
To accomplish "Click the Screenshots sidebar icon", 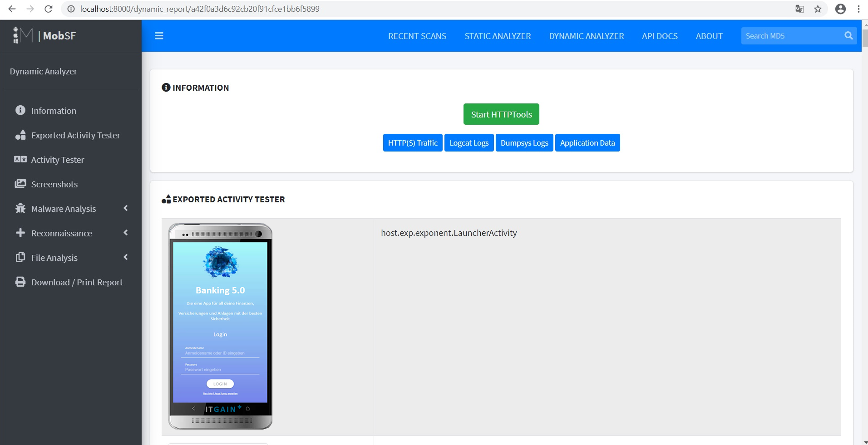I will [20, 184].
